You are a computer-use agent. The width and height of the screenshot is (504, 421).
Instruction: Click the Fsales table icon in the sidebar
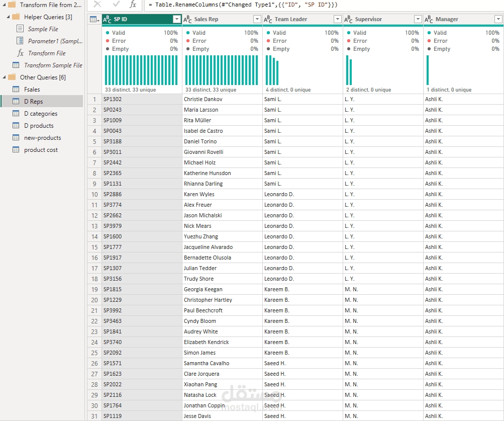coord(17,89)
